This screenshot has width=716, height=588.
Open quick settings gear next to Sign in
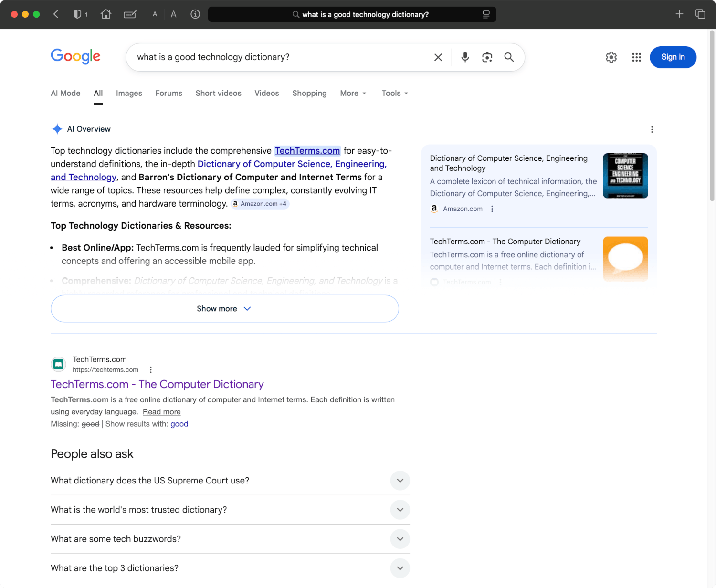coord(611,57)
